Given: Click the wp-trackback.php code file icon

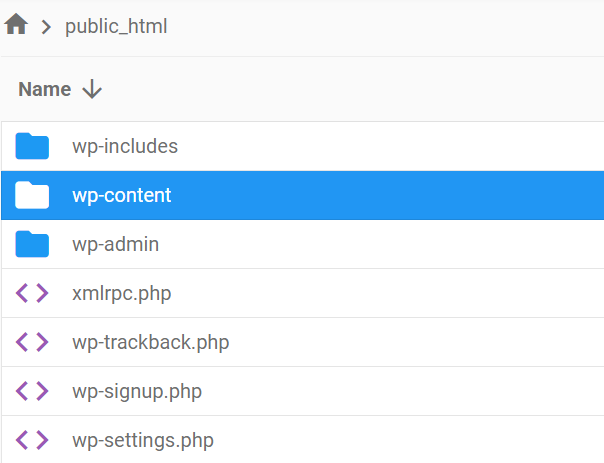Looking at the screenshot, I should pos(32,342).
